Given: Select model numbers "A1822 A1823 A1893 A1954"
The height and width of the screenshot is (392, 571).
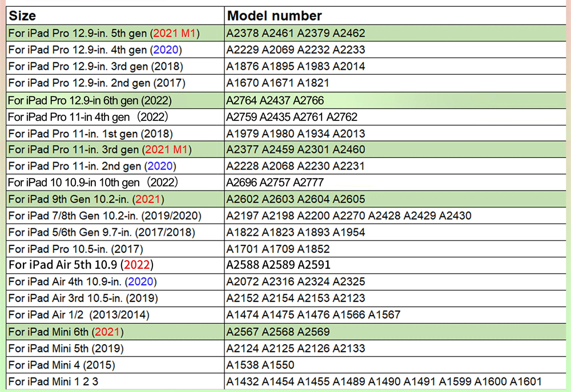Looking at the screenshot, I should [295, 232].
